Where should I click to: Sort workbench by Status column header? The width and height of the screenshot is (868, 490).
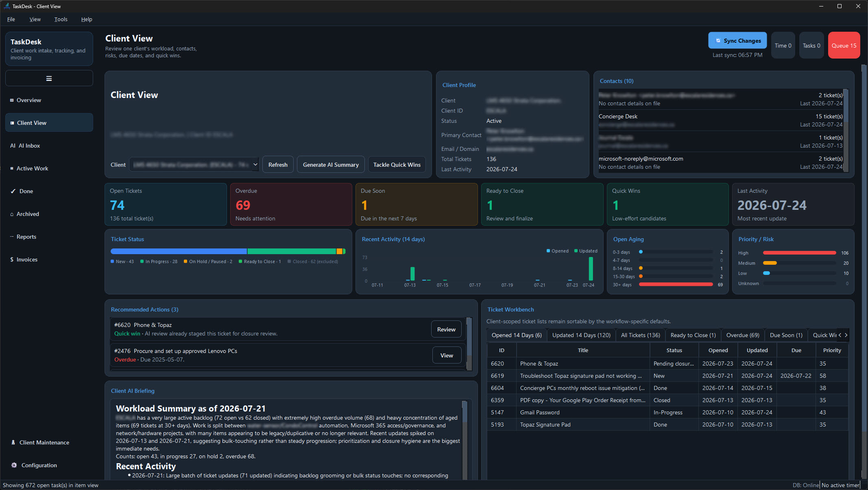[674, 351]
